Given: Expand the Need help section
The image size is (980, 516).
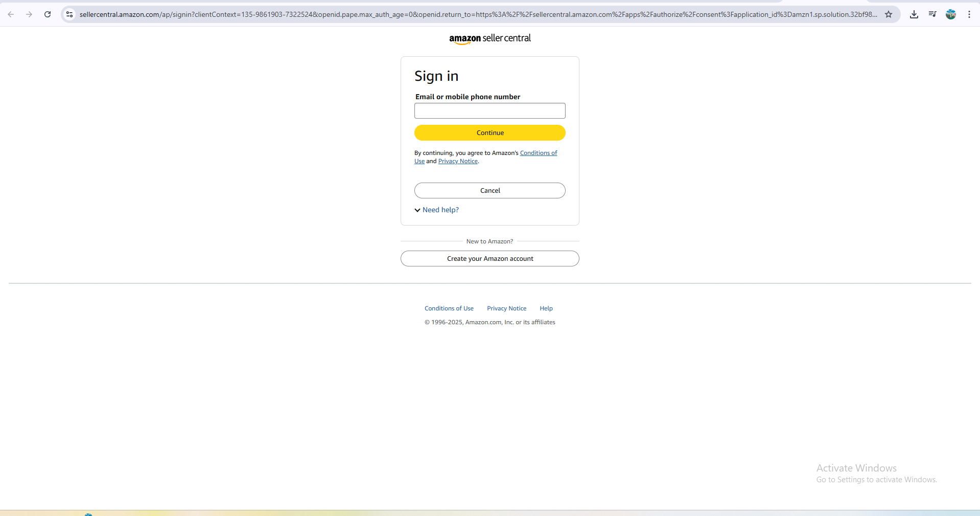Looking at the screenshot, I should pyautogui.click(x=440, y=210).
